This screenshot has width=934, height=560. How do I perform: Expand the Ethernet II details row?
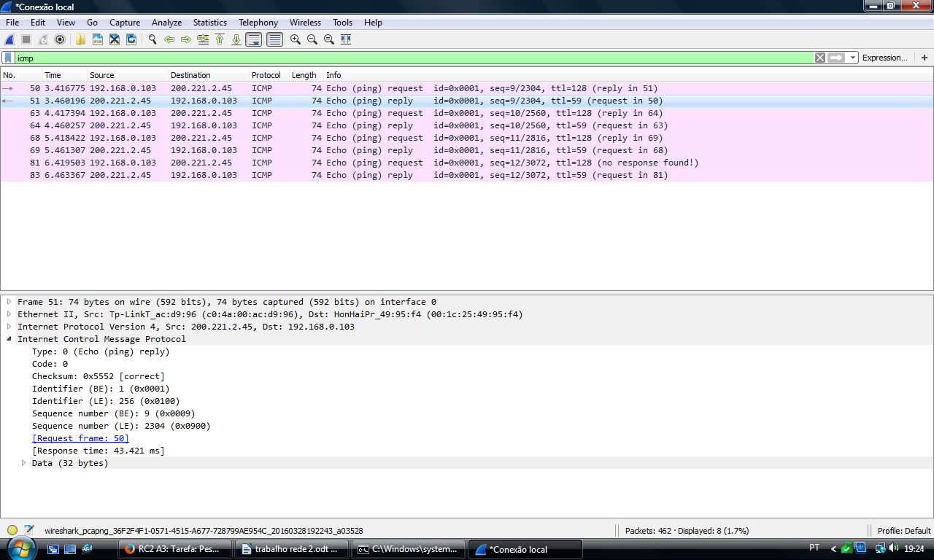pyautogui.click(x=9, y=314)
